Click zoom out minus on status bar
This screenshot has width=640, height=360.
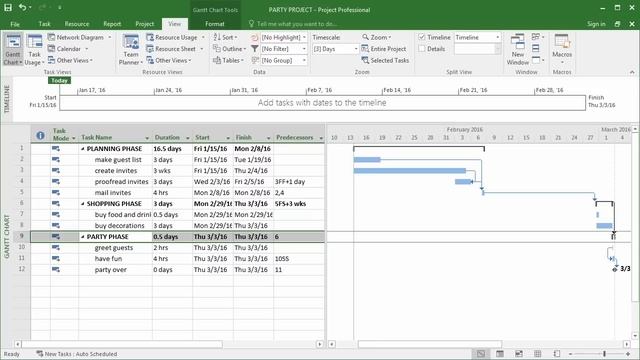(x=571, y=354)
